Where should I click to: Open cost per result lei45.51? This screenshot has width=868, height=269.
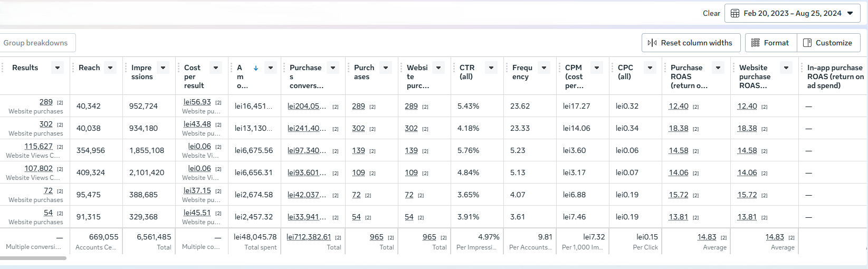(x=197, y=213)
